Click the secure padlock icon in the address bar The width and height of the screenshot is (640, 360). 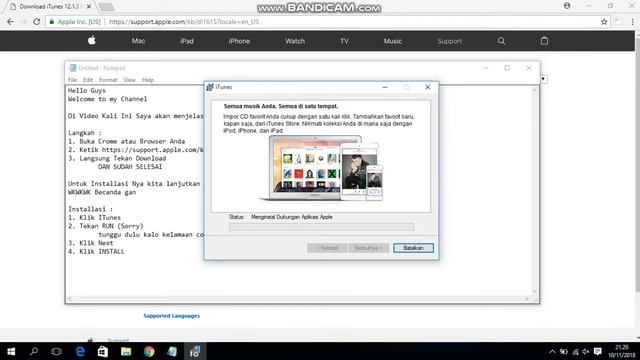click(x=51, y=22)
